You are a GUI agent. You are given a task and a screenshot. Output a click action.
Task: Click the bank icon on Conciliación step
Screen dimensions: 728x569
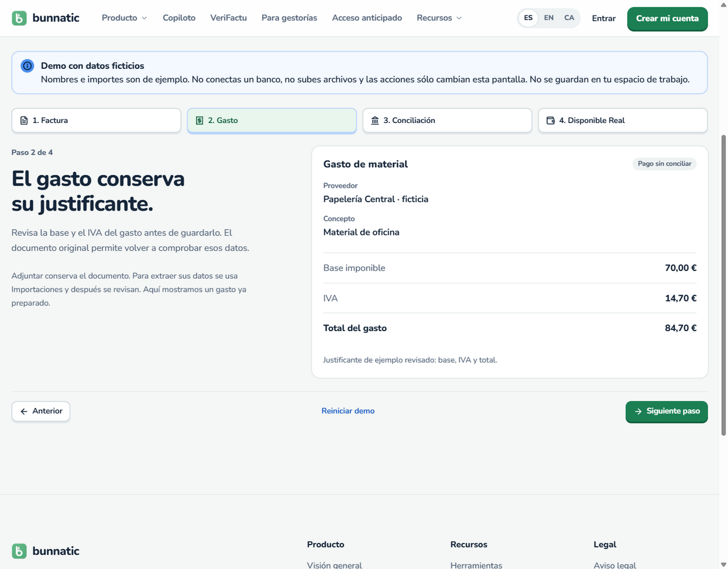375,121
